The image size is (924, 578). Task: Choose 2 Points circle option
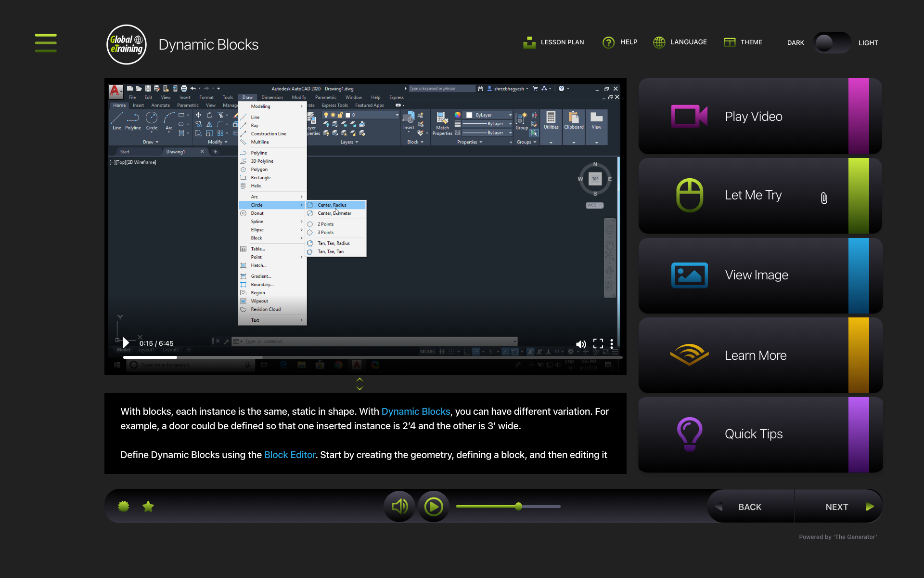click(336, 224)
